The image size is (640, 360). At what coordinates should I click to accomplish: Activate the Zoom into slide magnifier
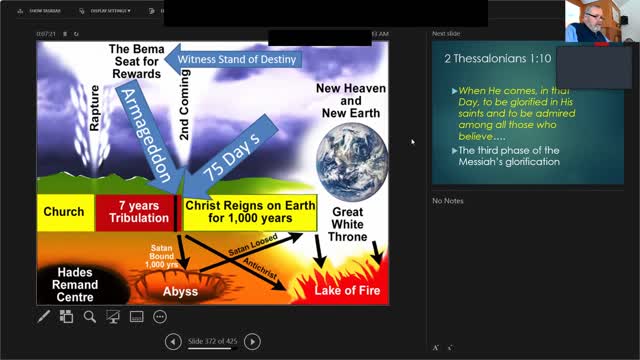90,317
